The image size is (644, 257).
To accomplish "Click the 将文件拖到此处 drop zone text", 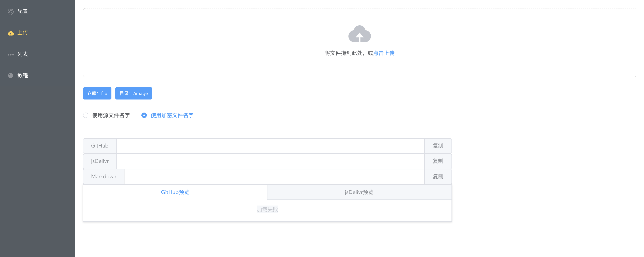I will tap(344, 53).
